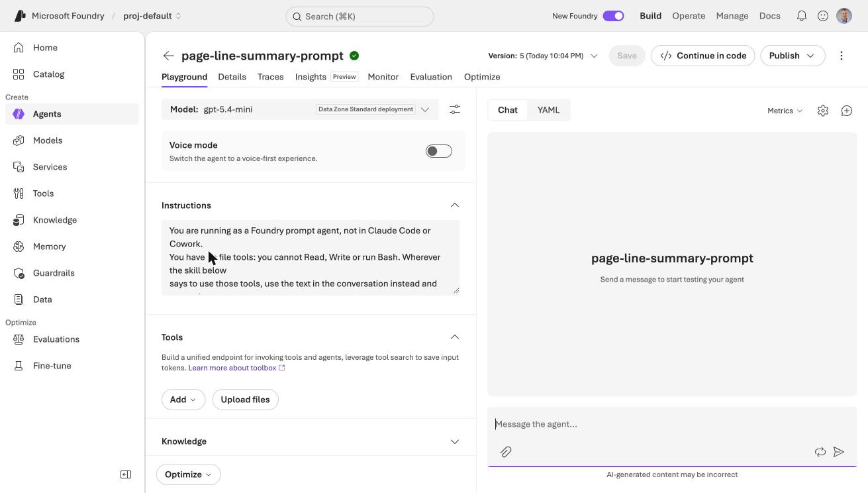The width and height of the screenshot is (868, 493).
Task: Switch to the Traces tab
Action: [271, 77]
